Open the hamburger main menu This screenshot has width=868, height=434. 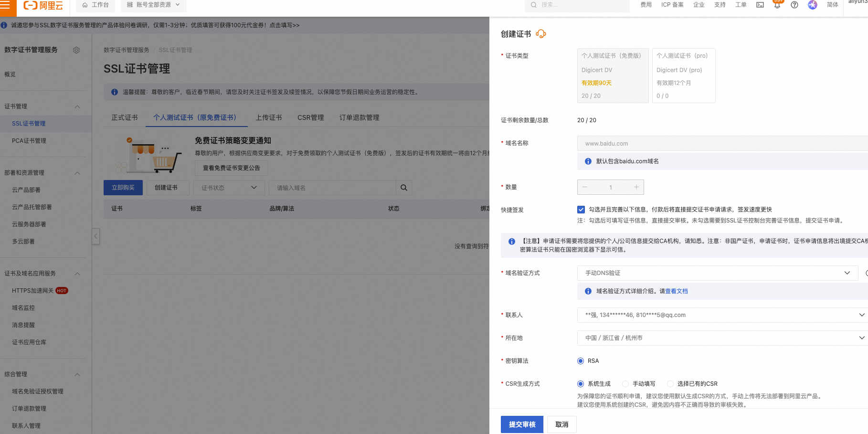5,5
